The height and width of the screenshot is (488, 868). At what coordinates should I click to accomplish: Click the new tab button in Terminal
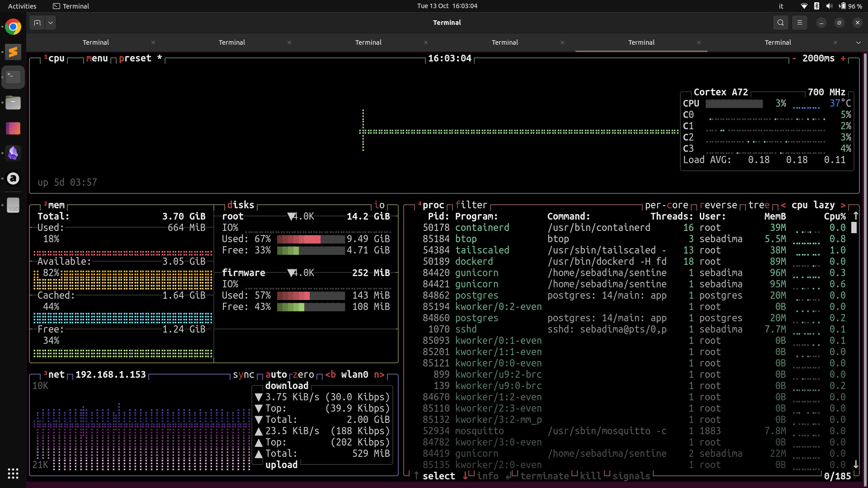pos(37,23)
